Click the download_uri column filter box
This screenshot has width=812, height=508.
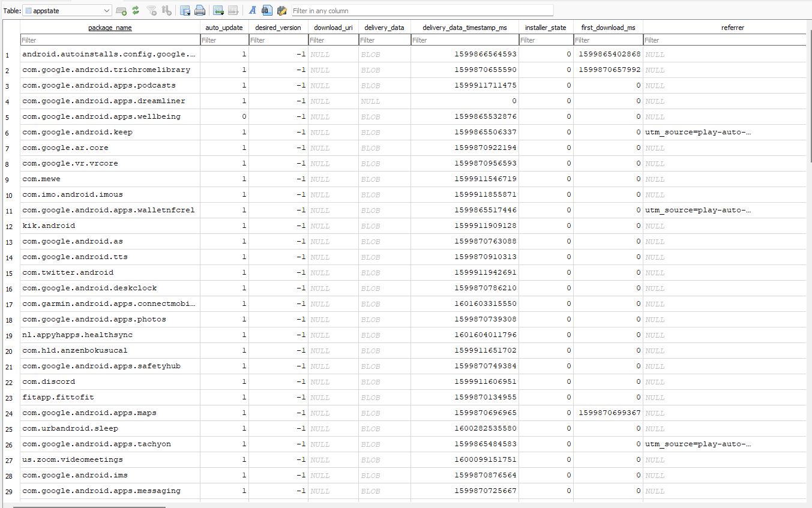[x=334, y=40]
